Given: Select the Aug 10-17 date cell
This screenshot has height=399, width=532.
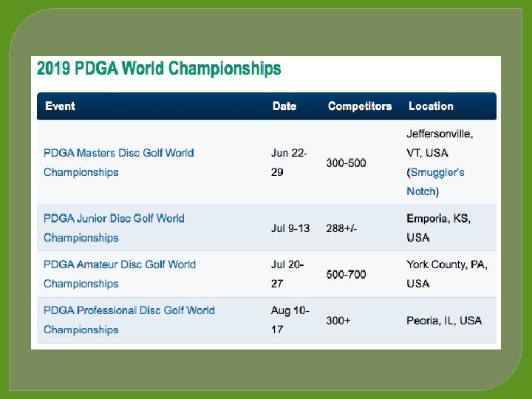Looking at the screenshot, I should [x=290, y=320].
